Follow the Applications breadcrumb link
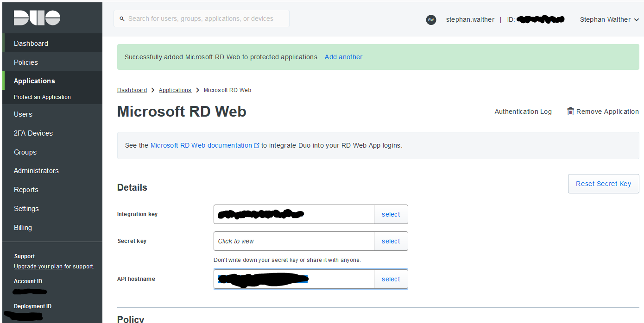The image size is (644, 323). (175, 90)
